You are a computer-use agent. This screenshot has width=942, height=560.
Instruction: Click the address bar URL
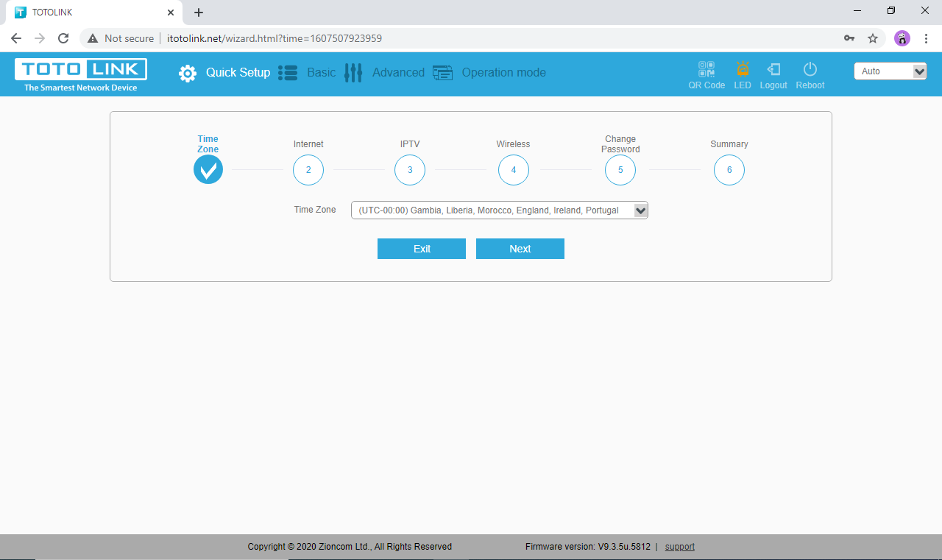275,38
